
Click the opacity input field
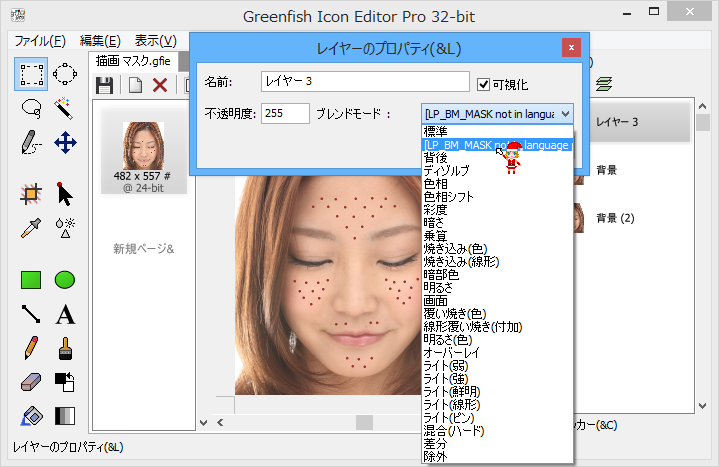[x=286, y=113]
